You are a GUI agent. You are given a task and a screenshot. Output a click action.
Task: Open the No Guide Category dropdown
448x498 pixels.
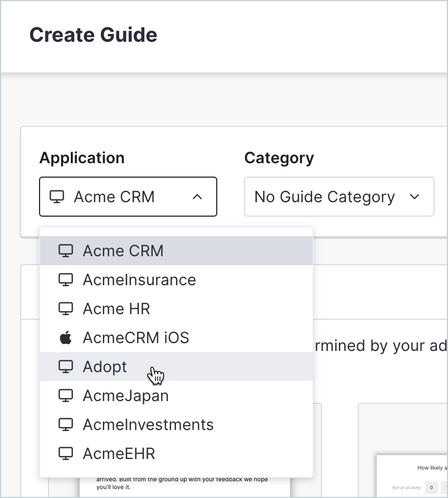point(339,197)
